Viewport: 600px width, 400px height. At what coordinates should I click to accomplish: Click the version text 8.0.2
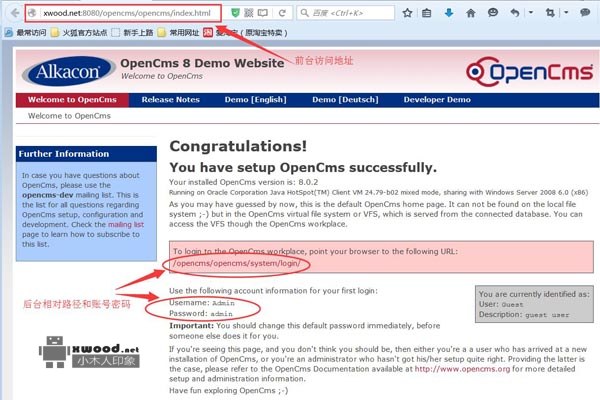click(308, 182)
